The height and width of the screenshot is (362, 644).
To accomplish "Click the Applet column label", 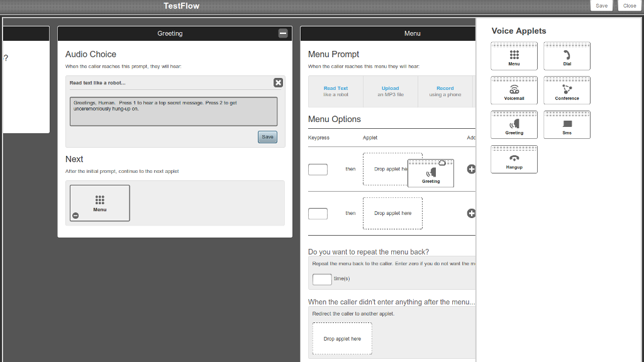I will pos(370,138).
